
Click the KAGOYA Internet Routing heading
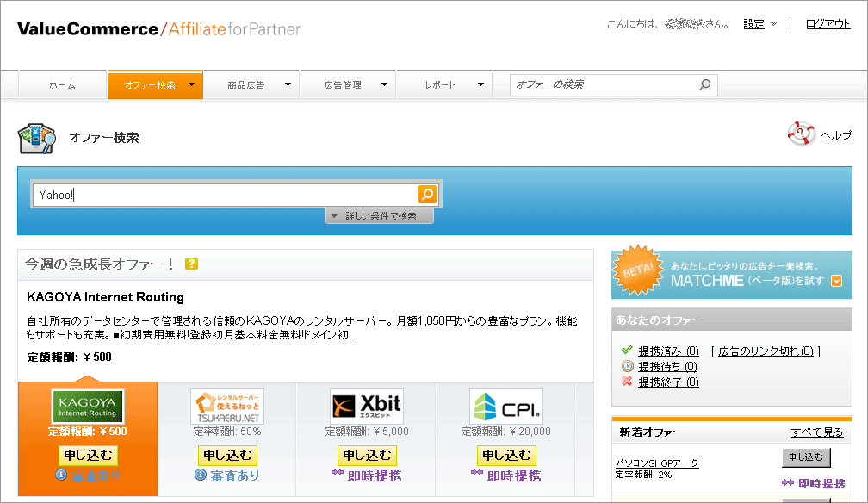tap(105, 297)
